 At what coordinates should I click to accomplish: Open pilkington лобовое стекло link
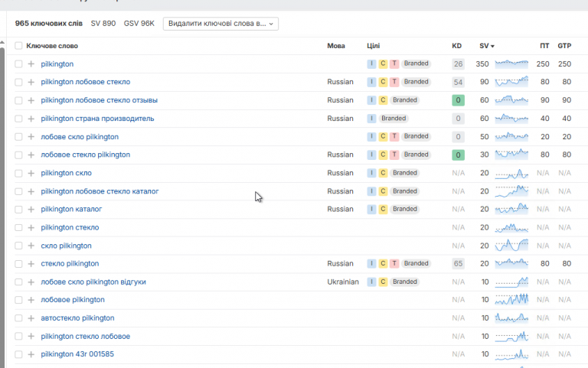tap(86, 82)
